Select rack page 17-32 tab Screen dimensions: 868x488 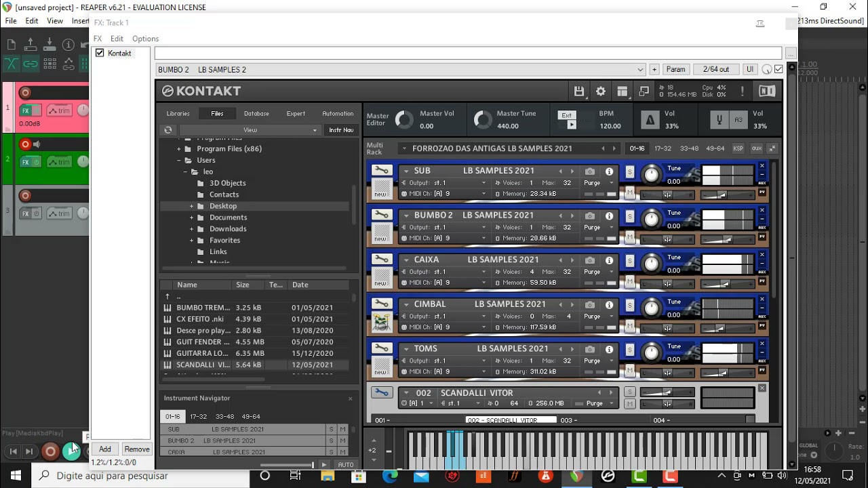(663, 148)
